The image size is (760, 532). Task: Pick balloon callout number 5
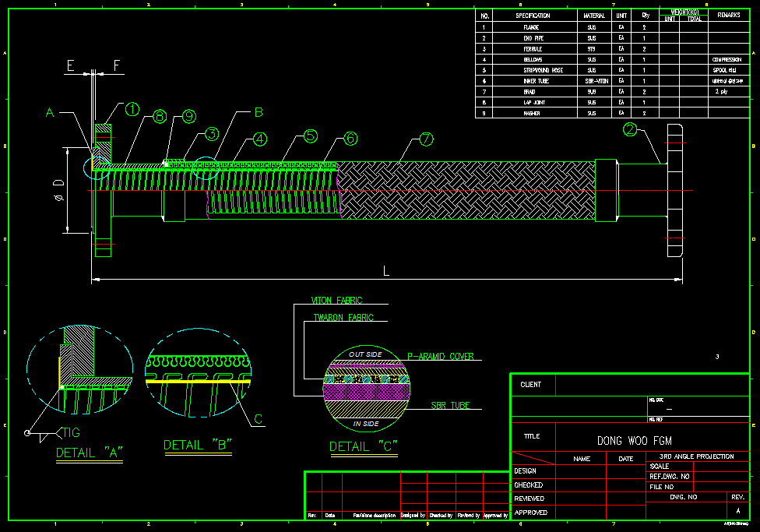(311, 136)
